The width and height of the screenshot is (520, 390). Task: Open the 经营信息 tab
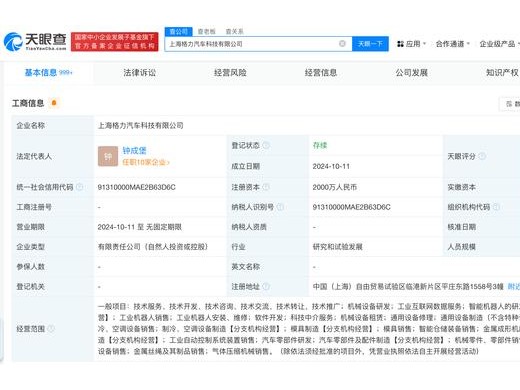coord(321,73)
